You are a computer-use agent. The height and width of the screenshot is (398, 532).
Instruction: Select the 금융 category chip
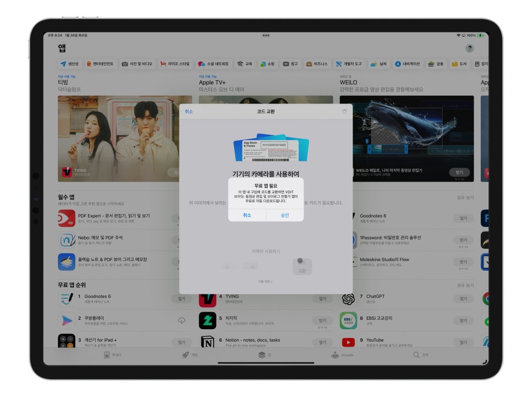pos(436,64)
